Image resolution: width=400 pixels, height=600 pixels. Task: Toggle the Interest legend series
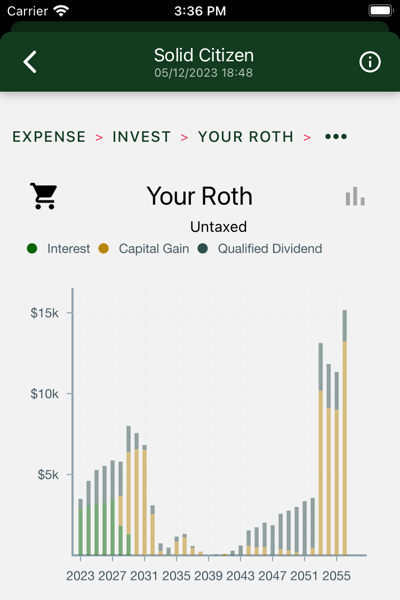[59, 249]
